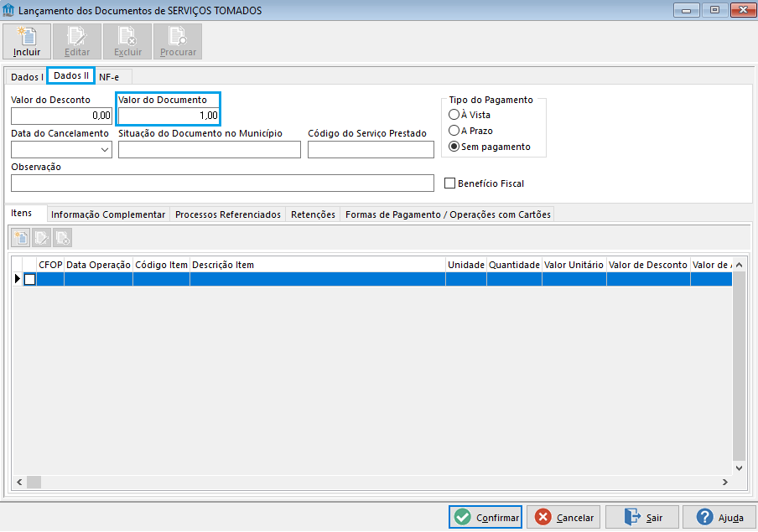Switch to Dados I tab
Viewport: 758px width, 532px height.
(27, 77)
